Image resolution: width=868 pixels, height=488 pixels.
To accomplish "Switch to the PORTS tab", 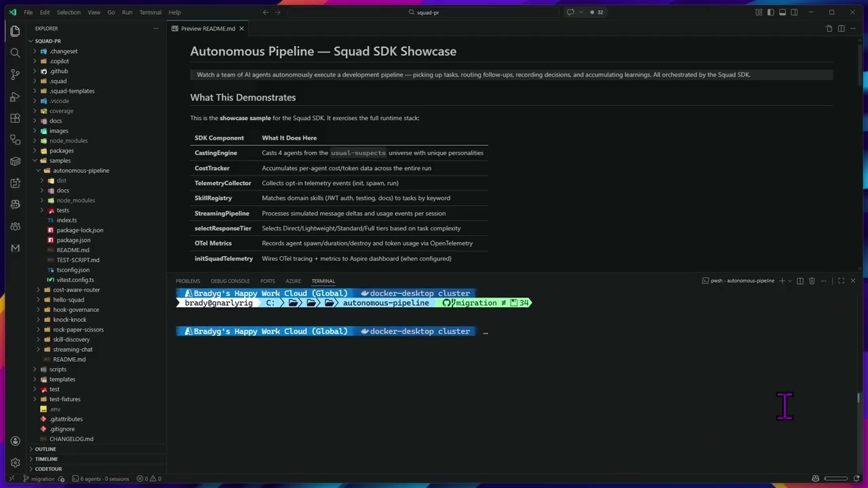I will pyautogui.click(x=268, y=281).
